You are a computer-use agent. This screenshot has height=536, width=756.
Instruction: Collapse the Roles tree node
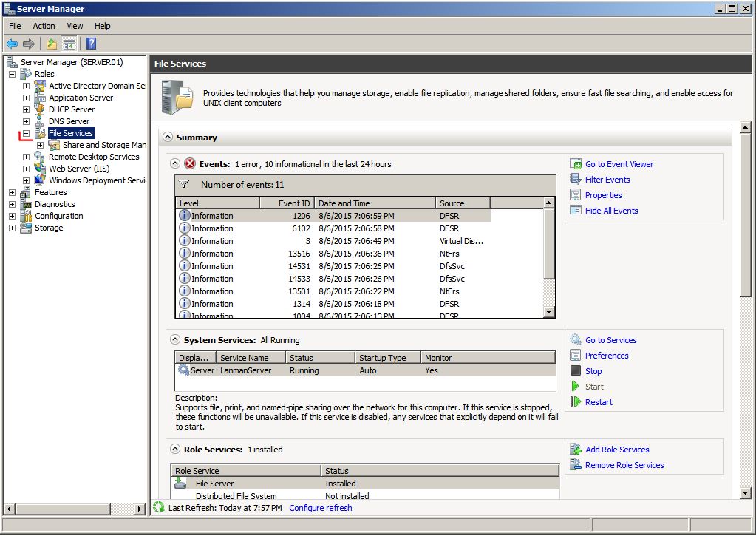pos(12,74)
